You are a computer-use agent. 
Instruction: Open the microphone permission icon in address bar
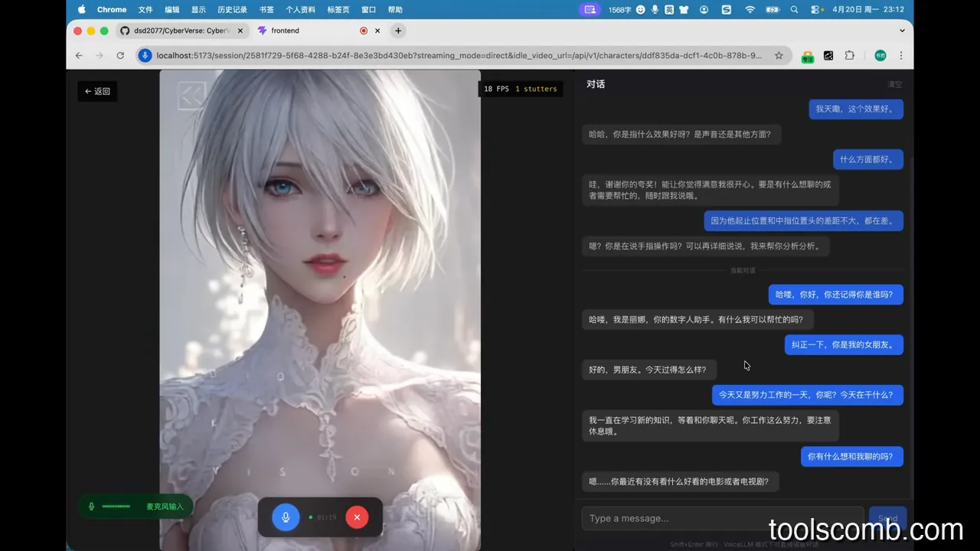point(145,55)
